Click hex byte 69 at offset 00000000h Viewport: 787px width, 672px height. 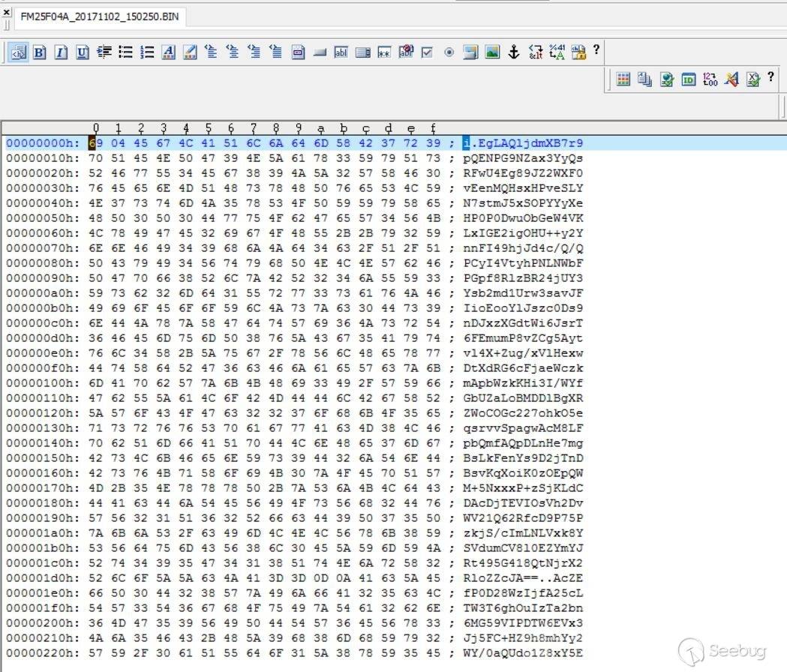[95, 143]
